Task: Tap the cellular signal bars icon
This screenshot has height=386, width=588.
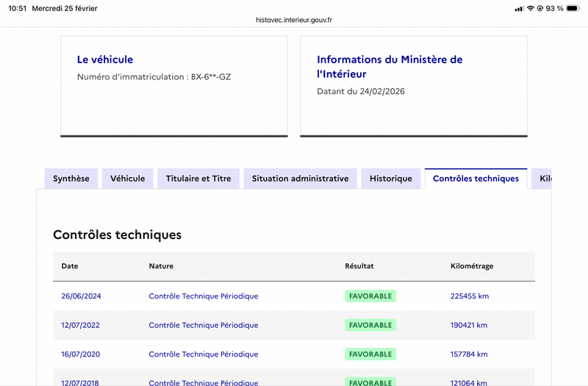Action: coord(520,9)
